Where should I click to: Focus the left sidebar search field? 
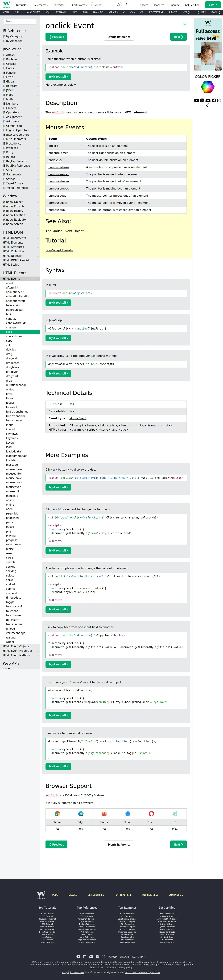click(x=20, y=22)
